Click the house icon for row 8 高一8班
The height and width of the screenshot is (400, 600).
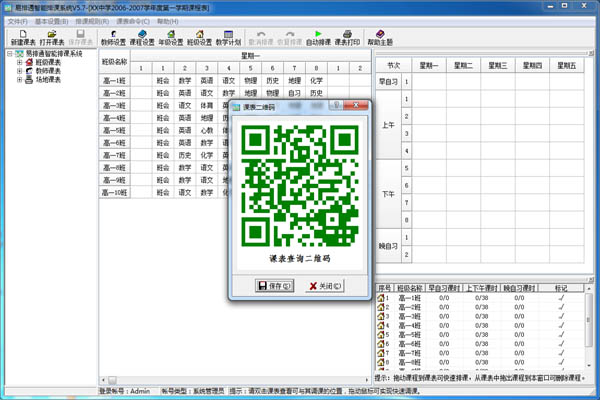[x=381, y=362]
